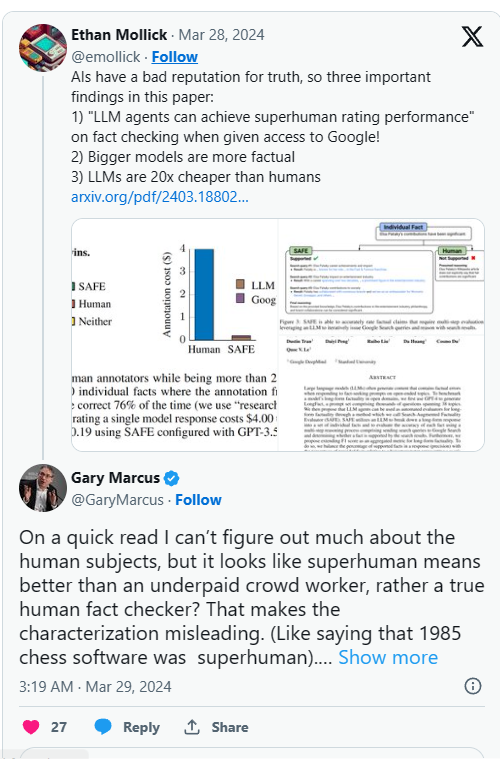Click Gary Marcus verified badge
Image resolution: width=500 pixels, height=759 pixels.
pos(171,478)
